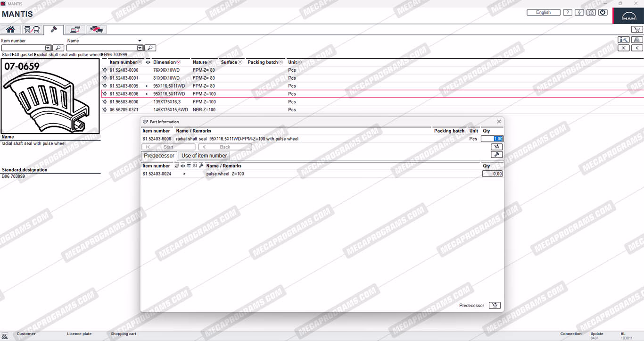
Task: Select the Predecessor tab
Action: coord(159,156)
